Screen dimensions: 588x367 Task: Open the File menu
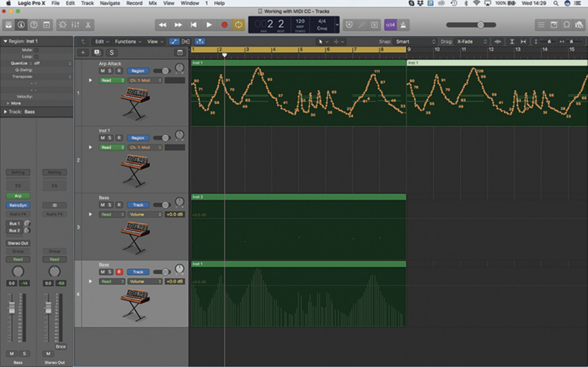[55, 3]
